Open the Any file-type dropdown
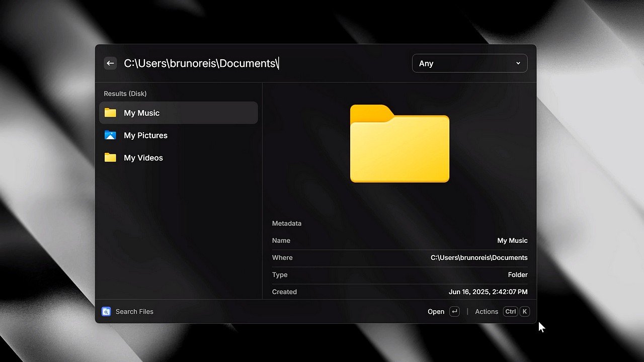 point(469,63)
